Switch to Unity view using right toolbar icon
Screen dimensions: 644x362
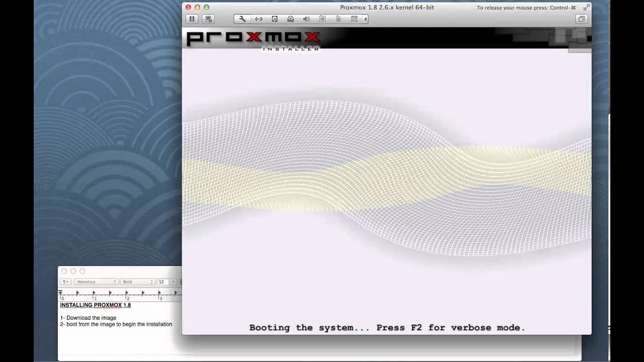582,19
